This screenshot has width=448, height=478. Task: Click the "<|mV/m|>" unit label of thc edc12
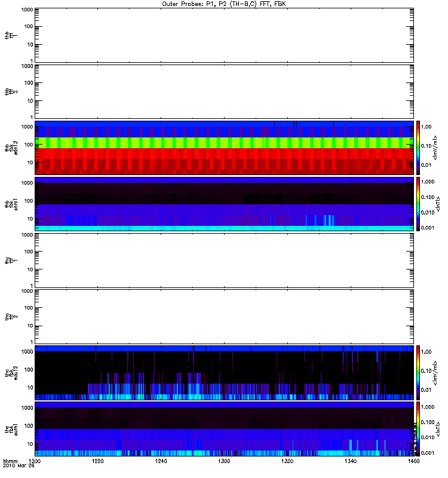(435, 373)
